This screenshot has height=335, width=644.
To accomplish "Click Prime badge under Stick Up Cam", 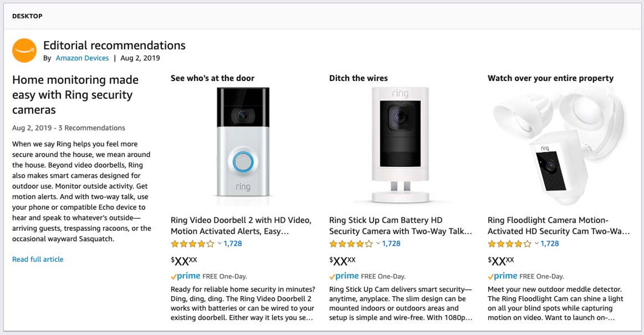I will pos(344,276).
